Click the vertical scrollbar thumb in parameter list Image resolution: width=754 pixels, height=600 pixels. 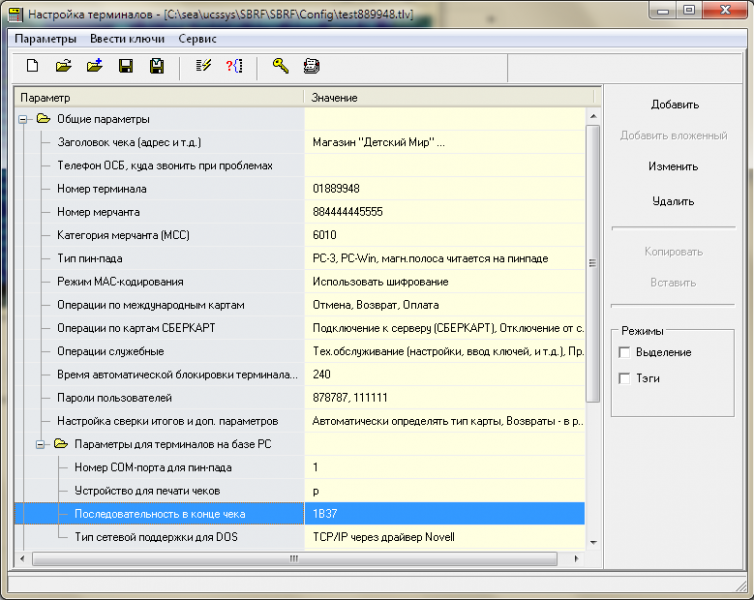click(592, 262)
